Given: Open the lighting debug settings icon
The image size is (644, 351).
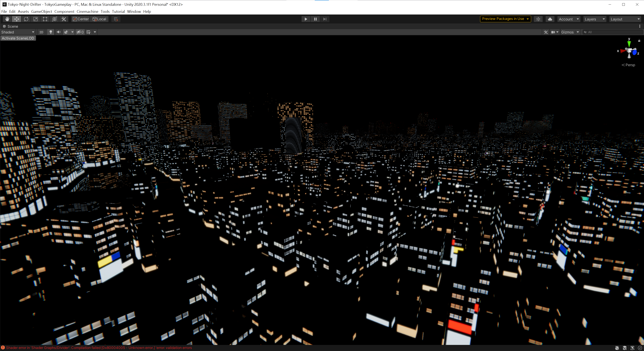Looking at the screenshot, I should 538,19.
